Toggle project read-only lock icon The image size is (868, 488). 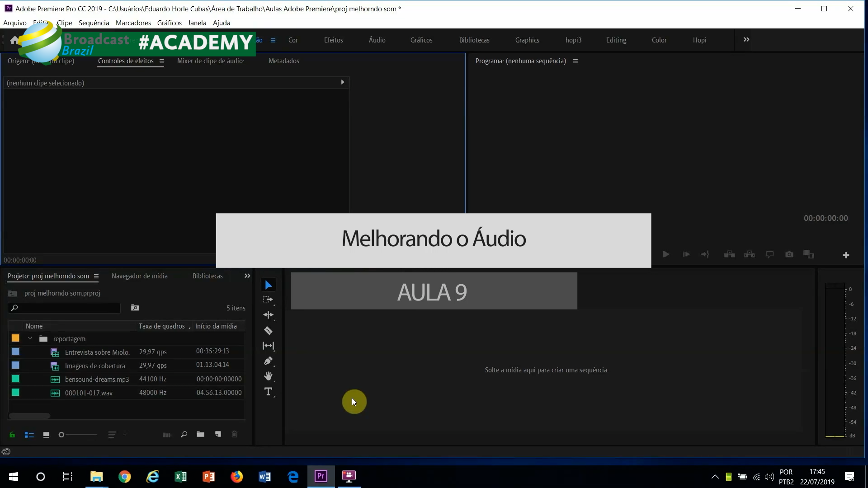[x=12, y=435]
